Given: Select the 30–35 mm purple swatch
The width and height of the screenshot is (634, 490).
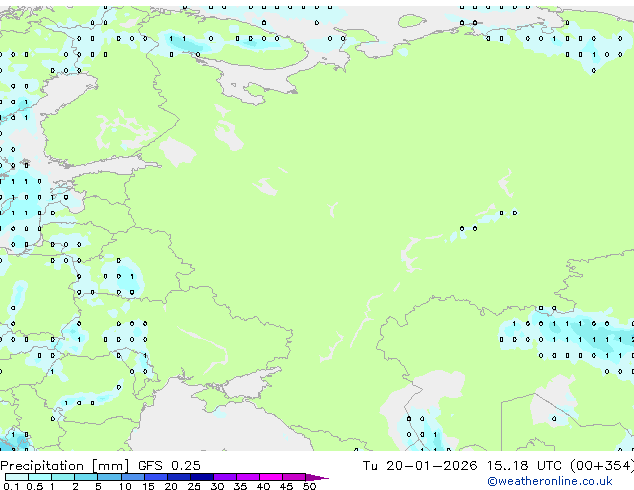Looking at the screenshot, I should (x=225, y=477).
